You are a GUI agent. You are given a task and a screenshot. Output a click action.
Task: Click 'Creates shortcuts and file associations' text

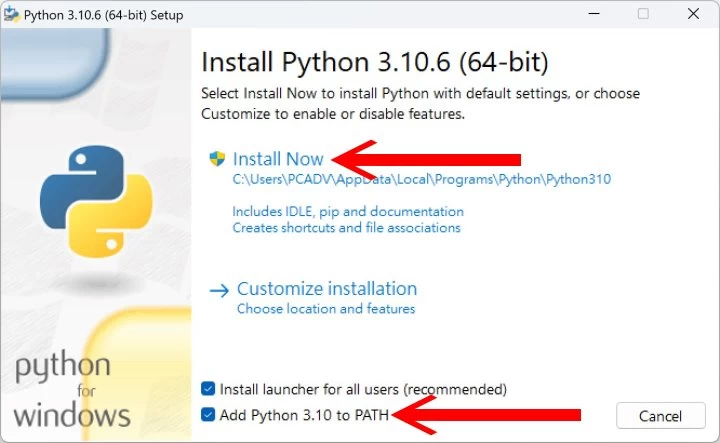(x=346, y=228)
